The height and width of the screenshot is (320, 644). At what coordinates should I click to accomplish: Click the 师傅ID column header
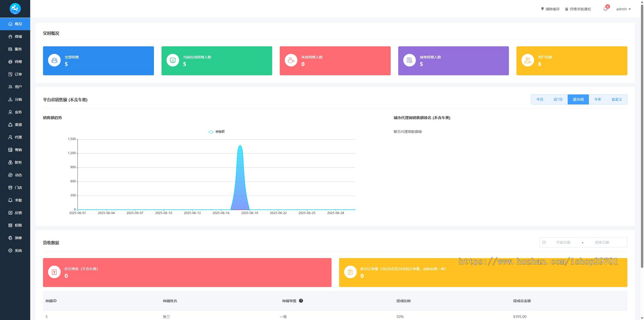pyautogui.click(x=51, y=301)
